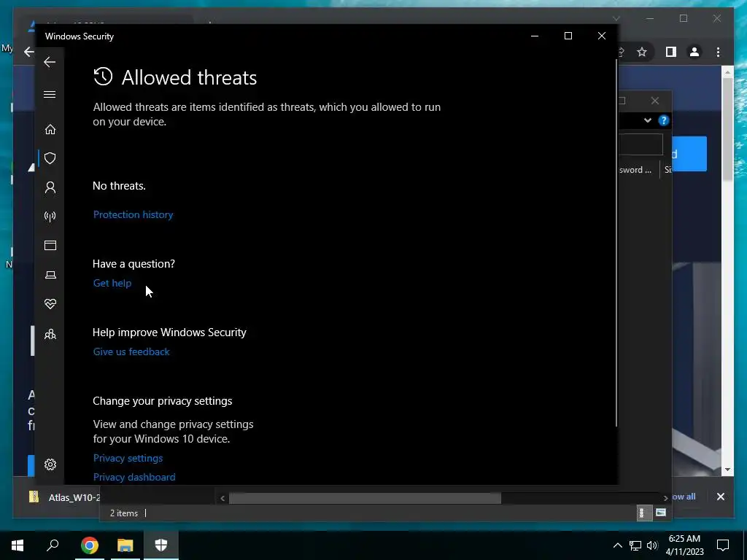The height and width of the screenshot is (560, 747).
Task: Open Account protection person icon
Action: pyautogui.click(x=50, y=187)
